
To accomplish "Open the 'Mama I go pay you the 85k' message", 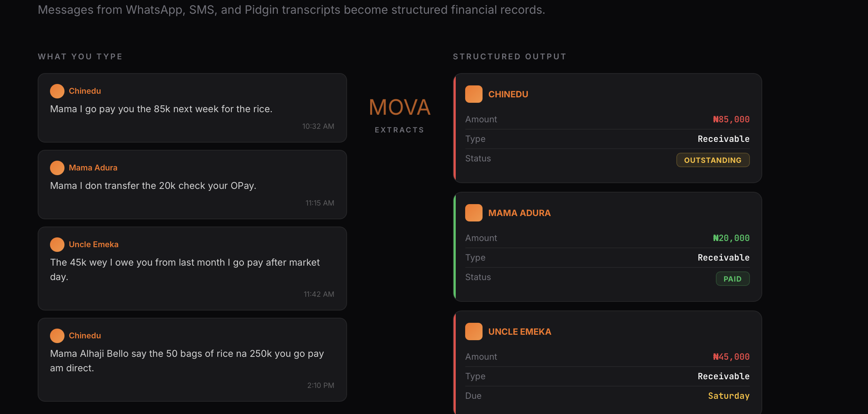I will (x=192, y=108).
